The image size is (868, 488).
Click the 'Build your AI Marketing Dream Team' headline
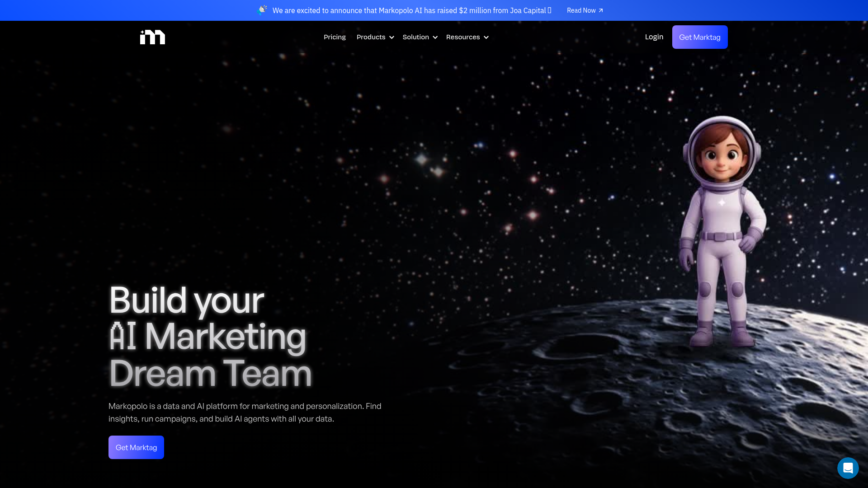point(210,337)
